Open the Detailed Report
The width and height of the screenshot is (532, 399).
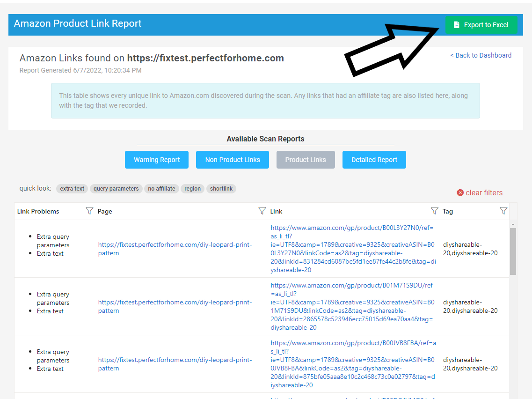374,160
